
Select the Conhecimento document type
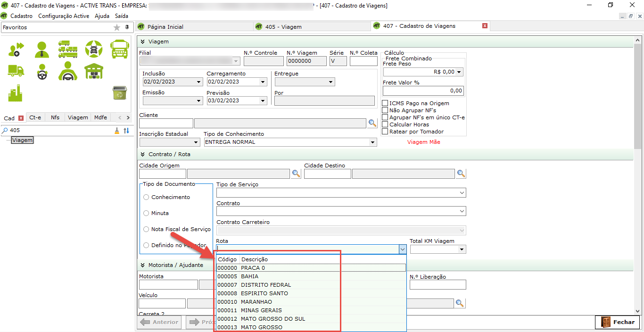146,197
